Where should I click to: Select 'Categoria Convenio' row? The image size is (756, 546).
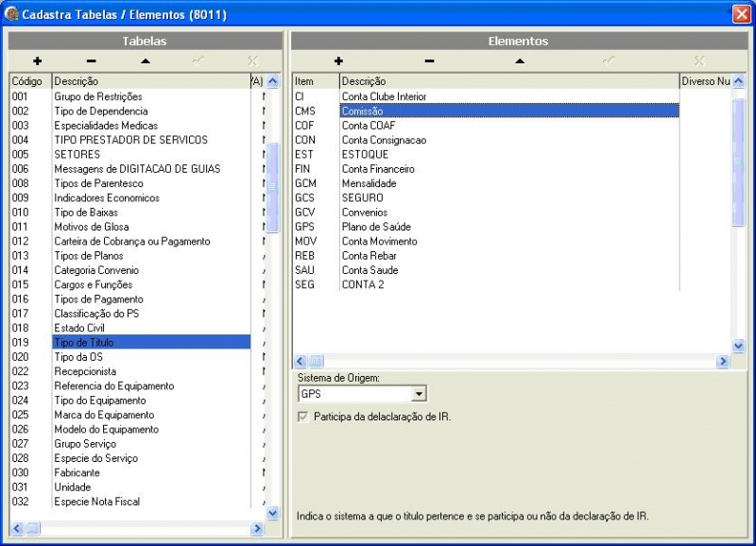[x=137, y=270]
